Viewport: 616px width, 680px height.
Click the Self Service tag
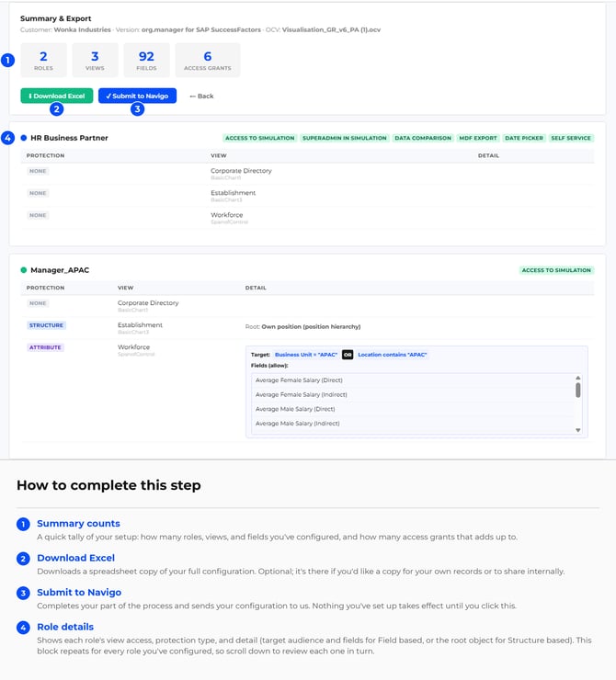(571, 138)
